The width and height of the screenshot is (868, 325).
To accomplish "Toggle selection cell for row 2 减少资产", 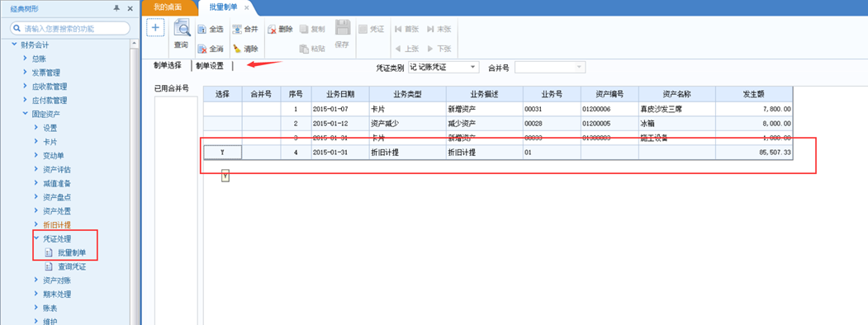I will [222, 123].
